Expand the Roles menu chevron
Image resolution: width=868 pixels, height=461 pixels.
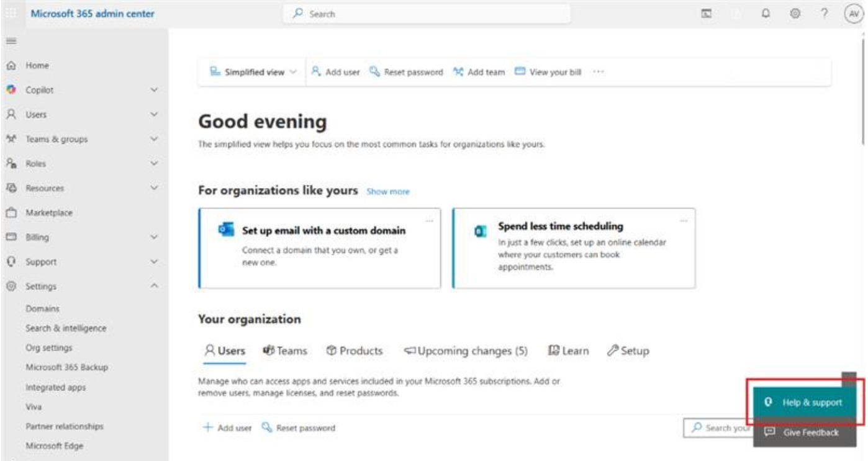click(x=155, y=164)
